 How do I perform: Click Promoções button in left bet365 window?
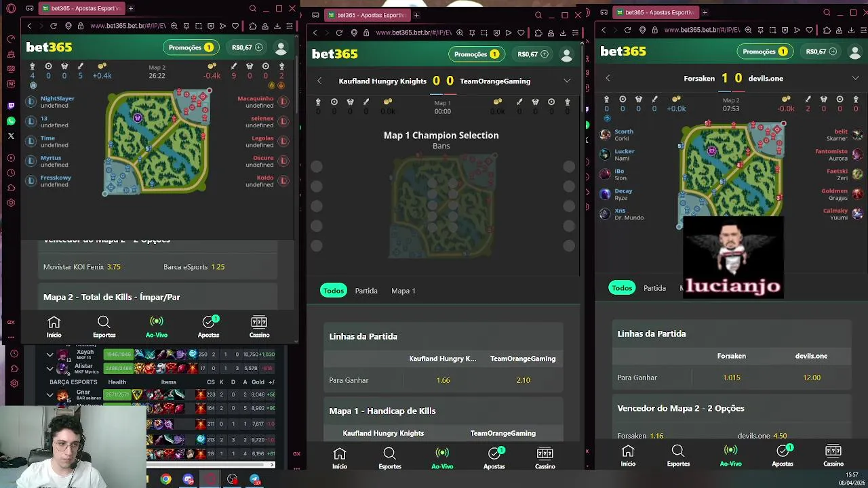190,47
